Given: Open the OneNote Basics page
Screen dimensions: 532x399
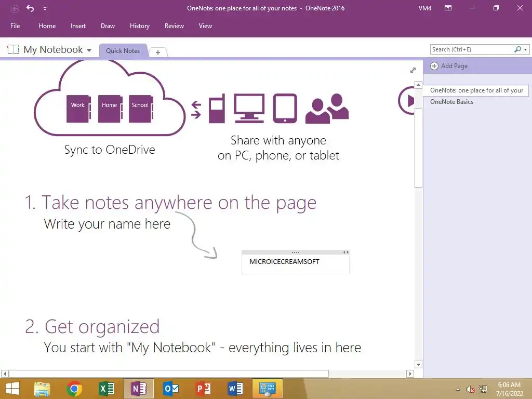Looking at the screenshot, I should [x=451, y=102].
